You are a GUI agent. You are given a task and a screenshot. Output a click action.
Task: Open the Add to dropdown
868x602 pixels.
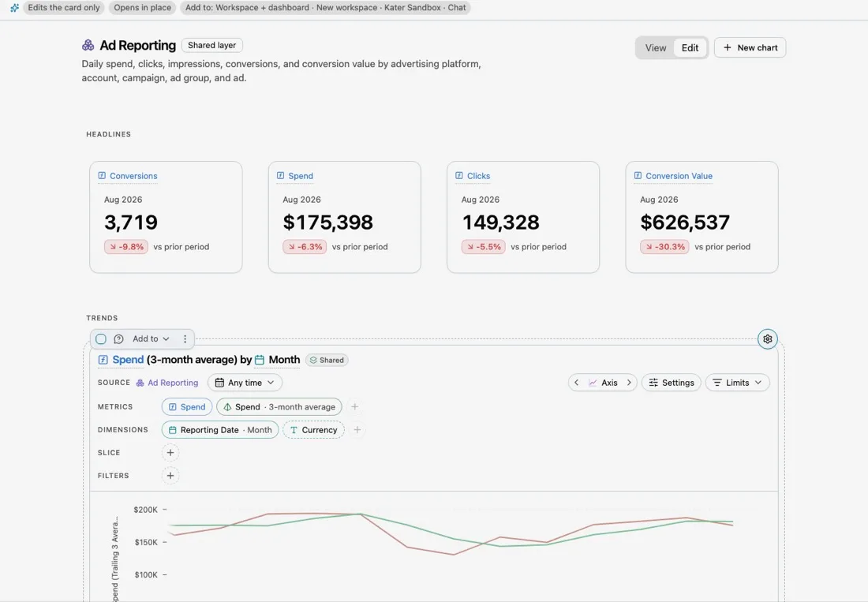151,338
